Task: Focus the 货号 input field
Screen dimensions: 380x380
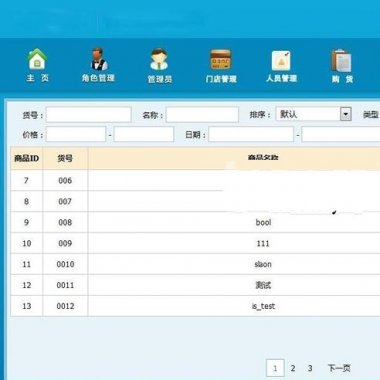Action: coord(89,115)
